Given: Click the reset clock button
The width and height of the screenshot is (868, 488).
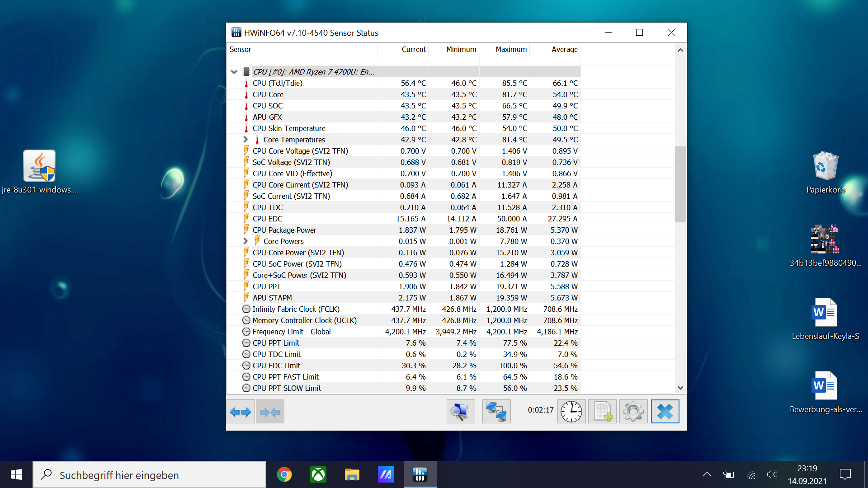Looking at the screenshot, I should pos(571,412).
